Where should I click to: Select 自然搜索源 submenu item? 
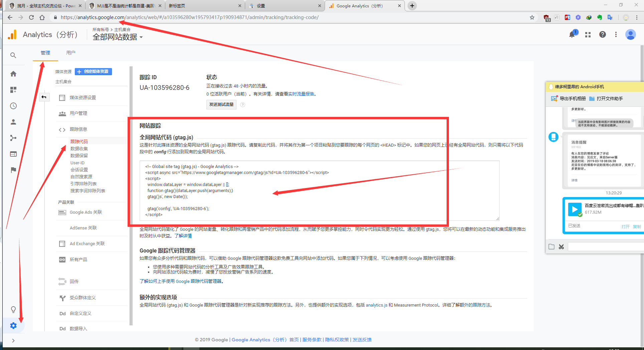pyautogui.click(x=81, y=177)
